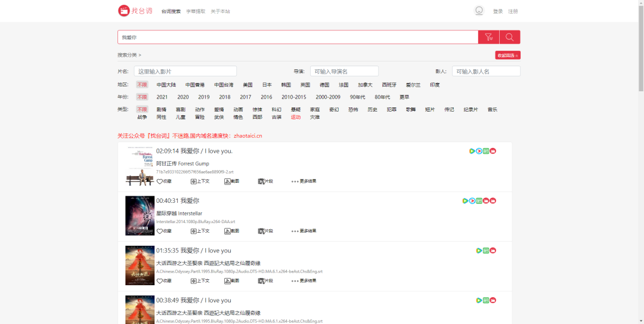The image size is (644, 324).
Task: Open the 台词搜索 nav tab
Action: coord(171,11)
